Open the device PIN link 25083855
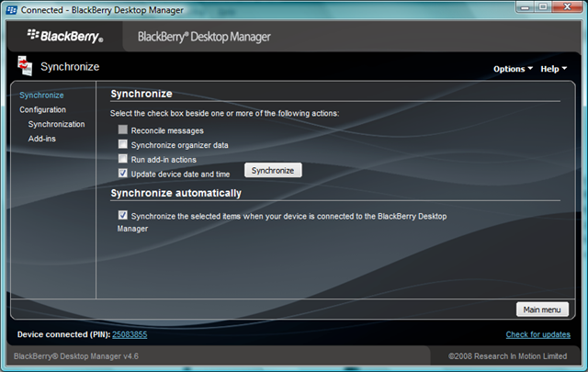The image size is (588, 372). (130, 334)
